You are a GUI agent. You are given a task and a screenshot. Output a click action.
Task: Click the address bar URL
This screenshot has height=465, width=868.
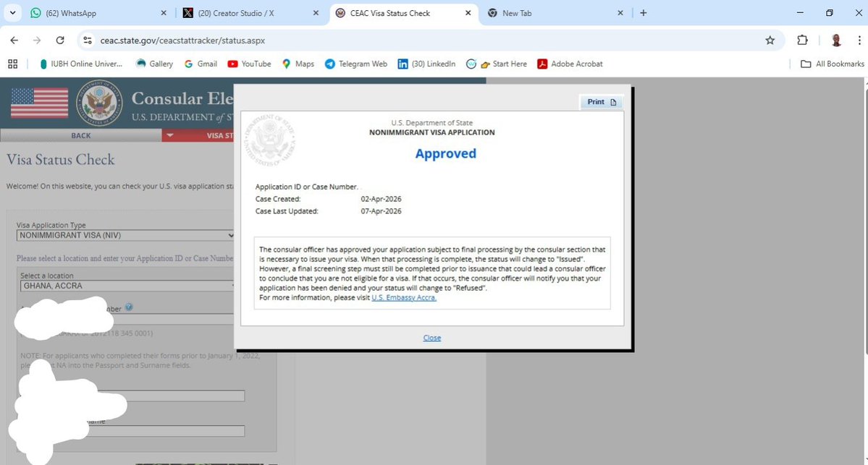[182, 40]
